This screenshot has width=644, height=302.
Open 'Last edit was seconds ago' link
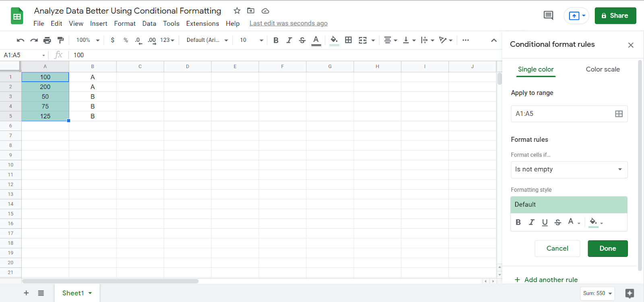289,23
